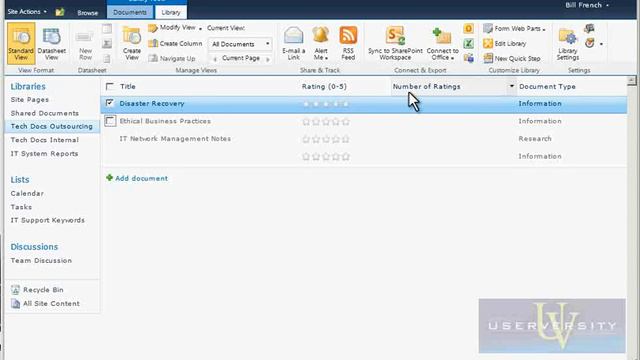Switch to Datasheet View

51,44
